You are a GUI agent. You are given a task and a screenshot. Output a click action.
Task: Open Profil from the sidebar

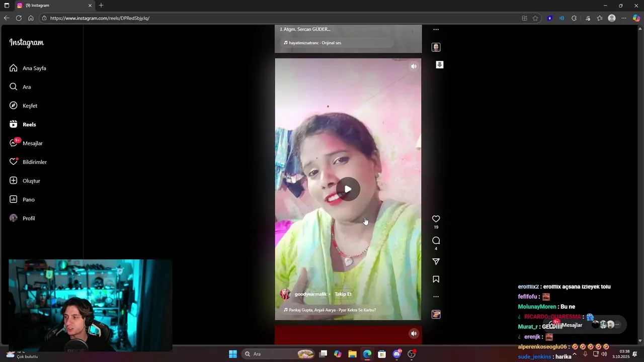point(22,218)
